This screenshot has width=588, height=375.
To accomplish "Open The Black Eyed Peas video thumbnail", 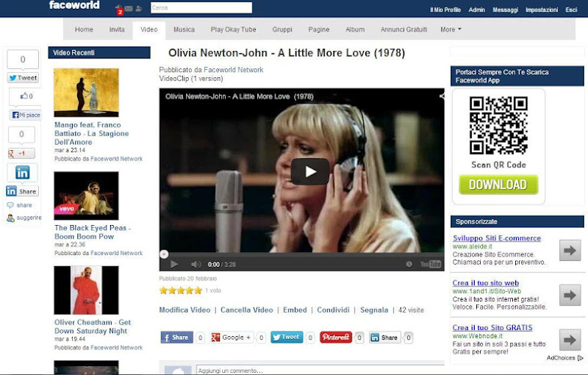I will point(86,196).
